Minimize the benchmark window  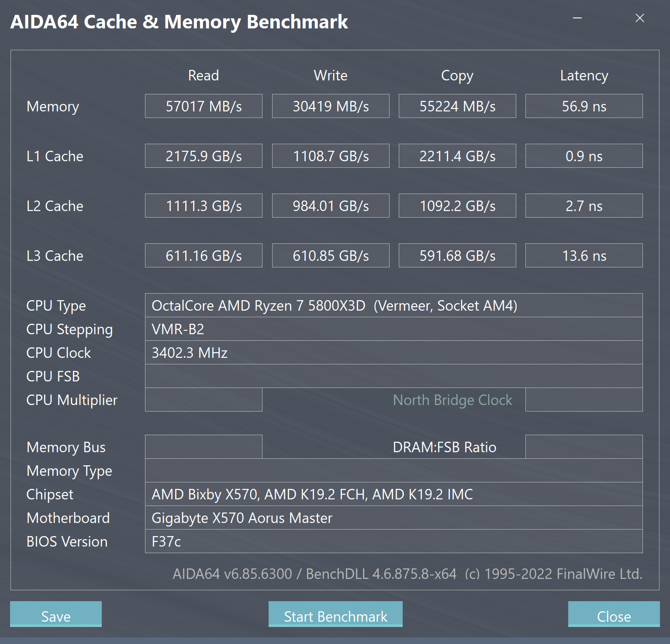click(x=577, y=18)
